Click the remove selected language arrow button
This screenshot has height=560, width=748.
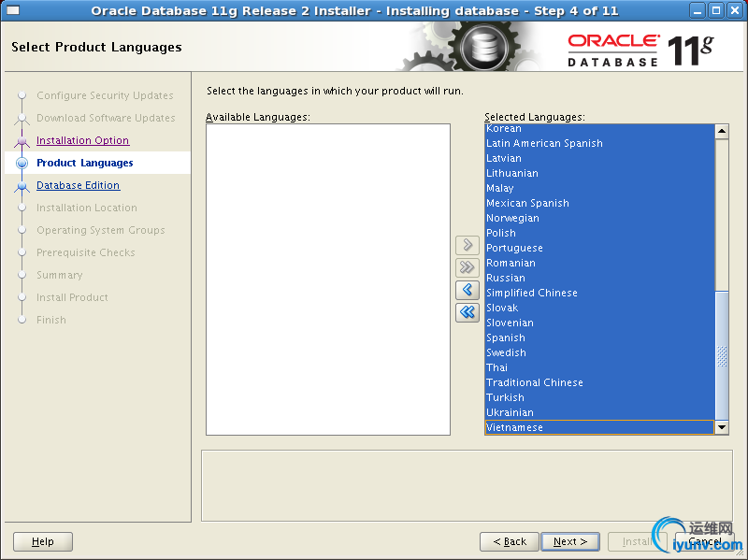click(x=467, y=290)
